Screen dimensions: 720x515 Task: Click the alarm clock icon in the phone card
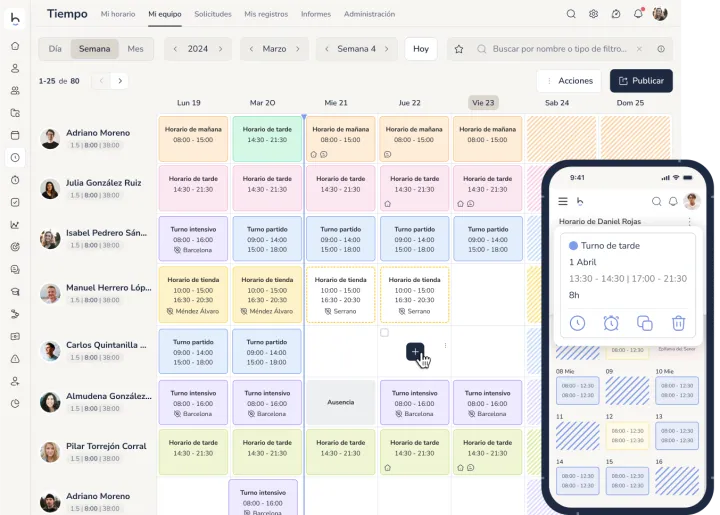pos(611,323)
